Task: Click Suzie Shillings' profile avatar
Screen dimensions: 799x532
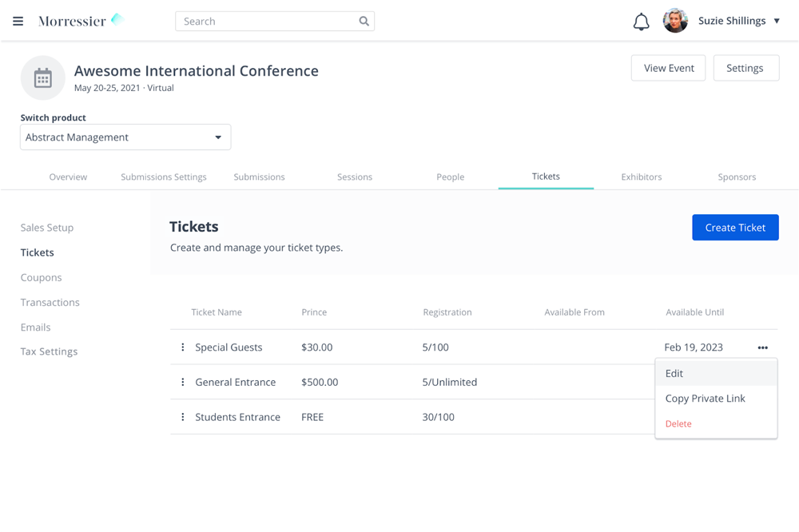Action: (x=675, y=21)
